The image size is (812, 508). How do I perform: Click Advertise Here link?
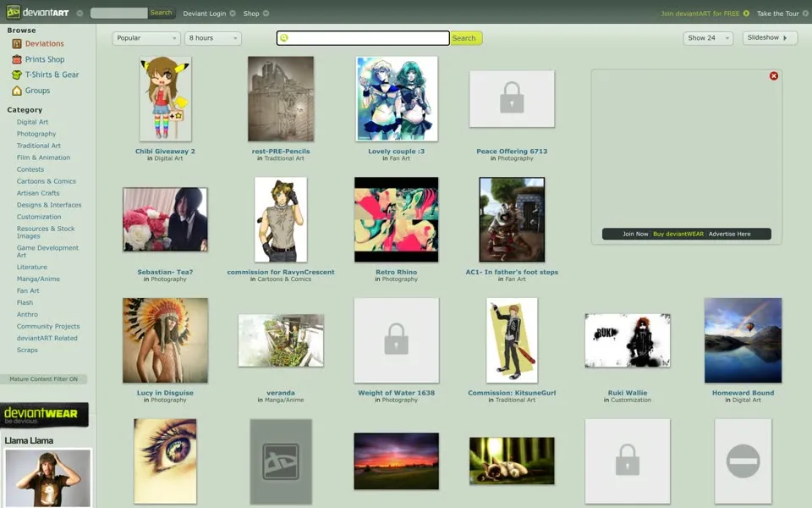coord(730,235)
